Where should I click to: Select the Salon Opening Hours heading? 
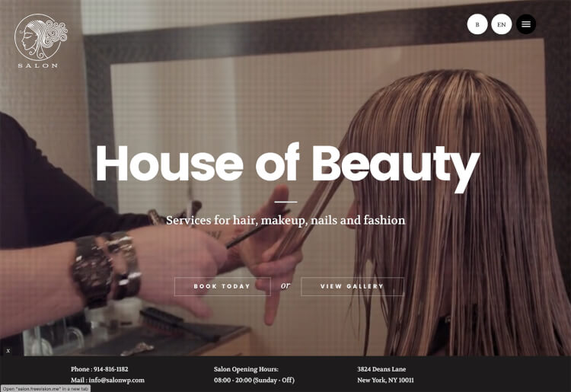pyautogui.click(x=246, y=369)
